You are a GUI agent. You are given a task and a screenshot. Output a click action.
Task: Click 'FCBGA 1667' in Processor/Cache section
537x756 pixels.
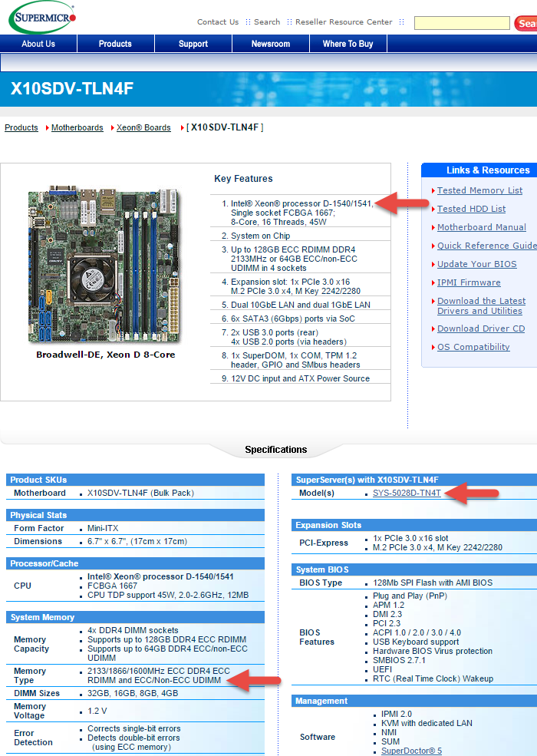pyautogui.click(x=112, y=586)
